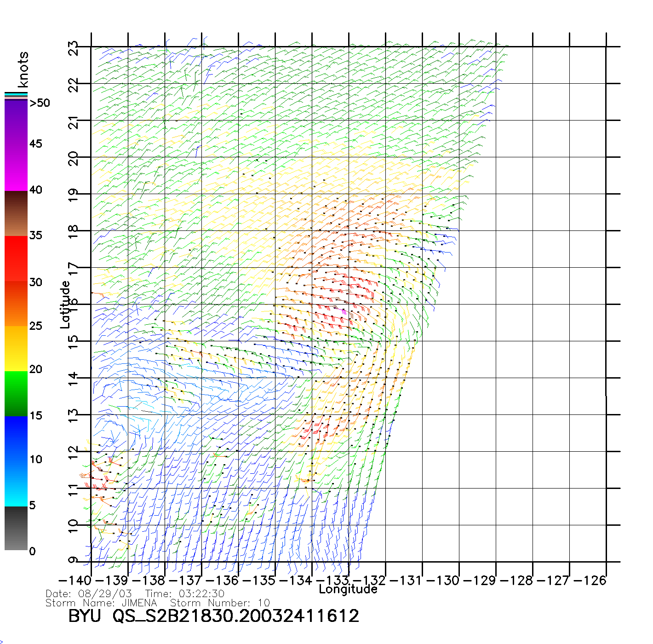The width and height of the screenshot is (653, 644).
Task: Click the storm name "JIMENA" text
Action: 139,603
